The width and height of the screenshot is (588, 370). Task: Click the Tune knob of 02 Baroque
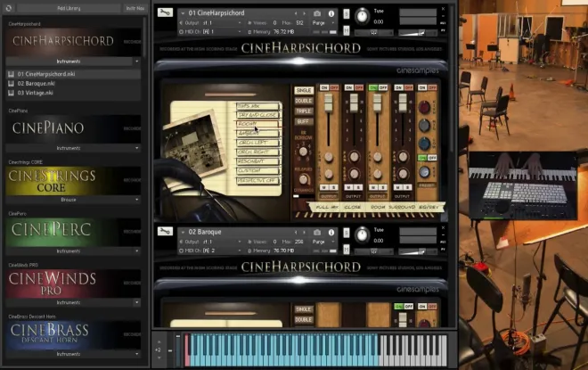362,234
